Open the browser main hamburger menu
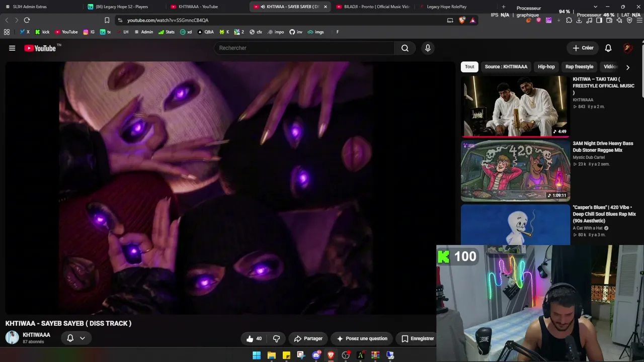This screenshot has width=644, height=362. (639, 21)
